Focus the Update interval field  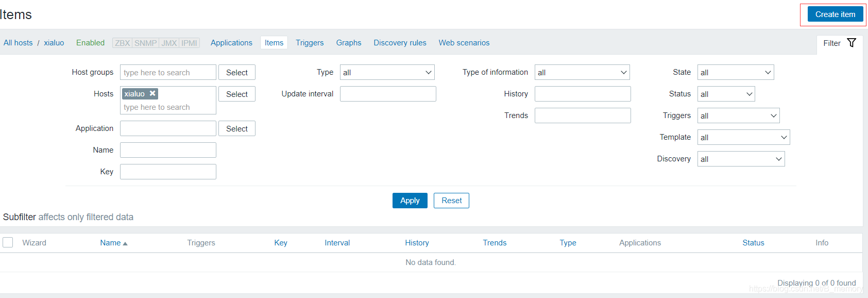click(x=388, y=94)
